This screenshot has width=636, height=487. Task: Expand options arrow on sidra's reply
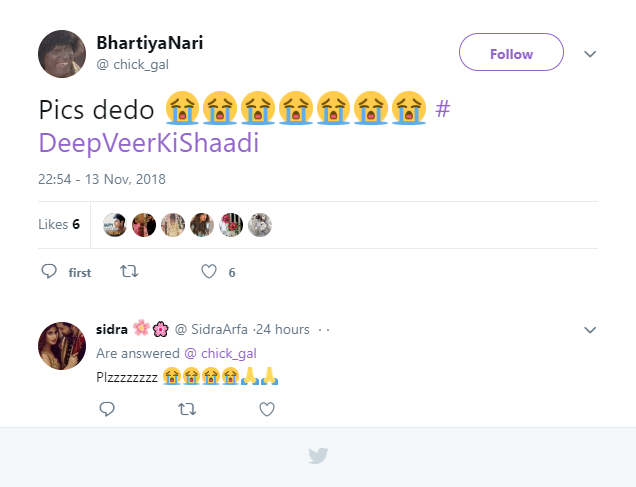(590, 329)
